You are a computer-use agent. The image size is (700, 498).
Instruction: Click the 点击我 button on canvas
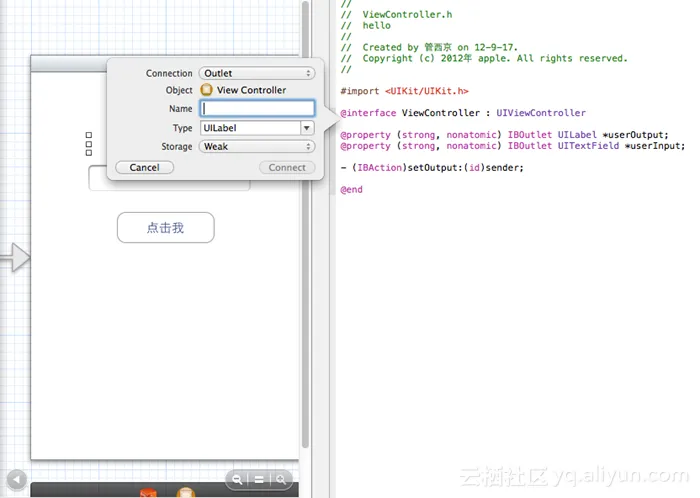coord(166,228)
